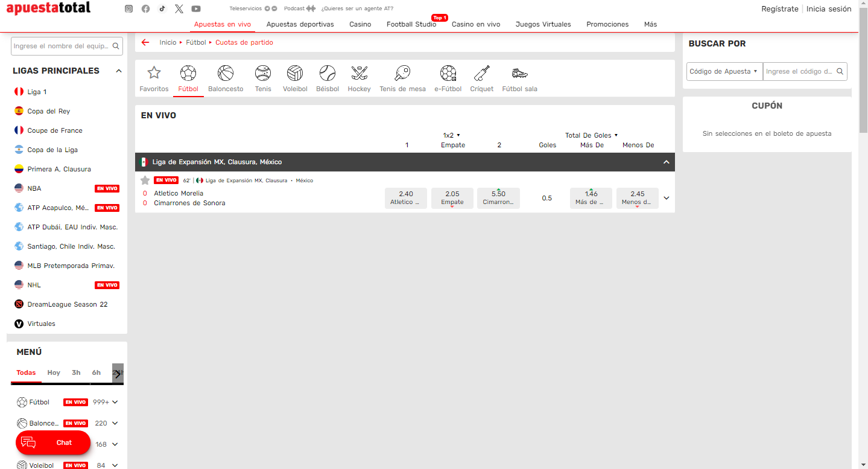The width and height of the screenshot is (868, 469).
Task: Favorite the Atletico Morelia match star
Action: click(x=145, y=180)
